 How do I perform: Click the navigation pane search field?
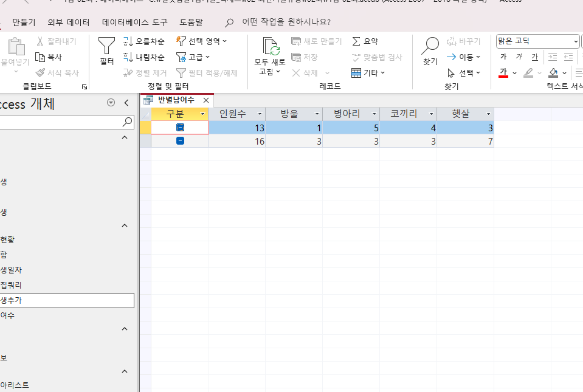pyautogui.click(x=61, y=122)
